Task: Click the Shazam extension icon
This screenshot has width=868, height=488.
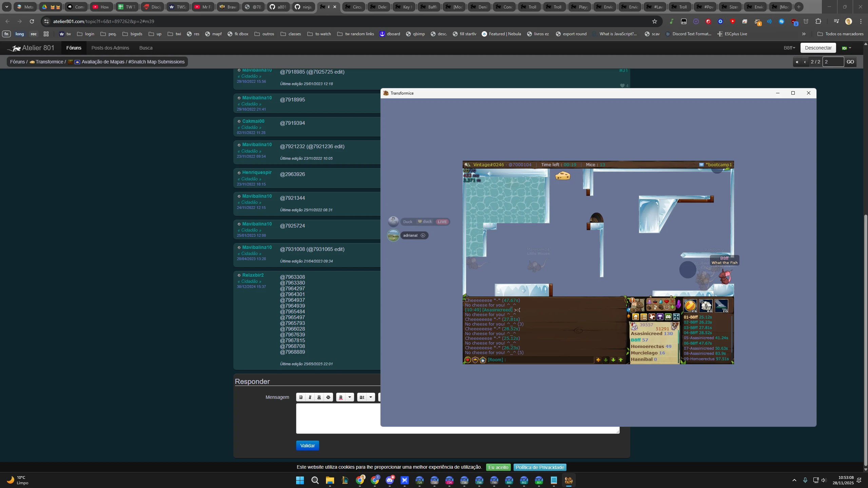Action: point(782,21)
